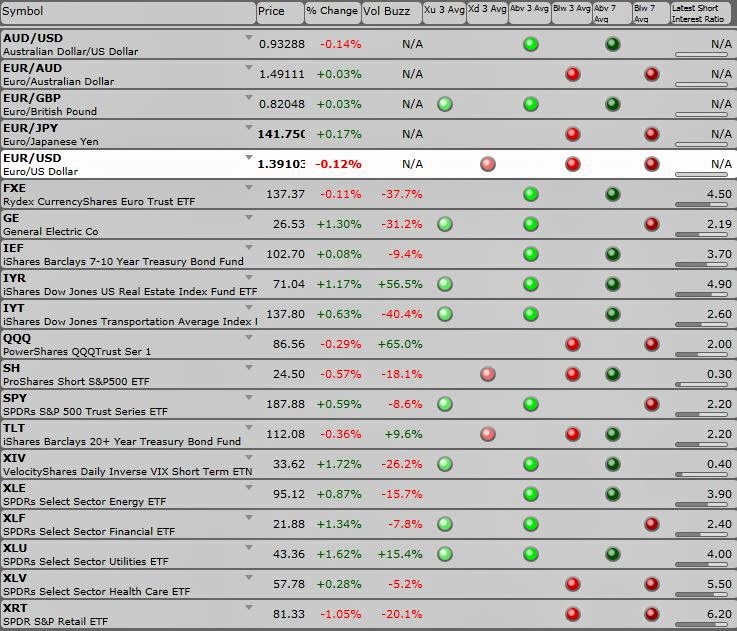This screenshot has height=631, width=737.
Task: Click red Blw 7 Avg dot for GE
Action: [x=651, y=224]
